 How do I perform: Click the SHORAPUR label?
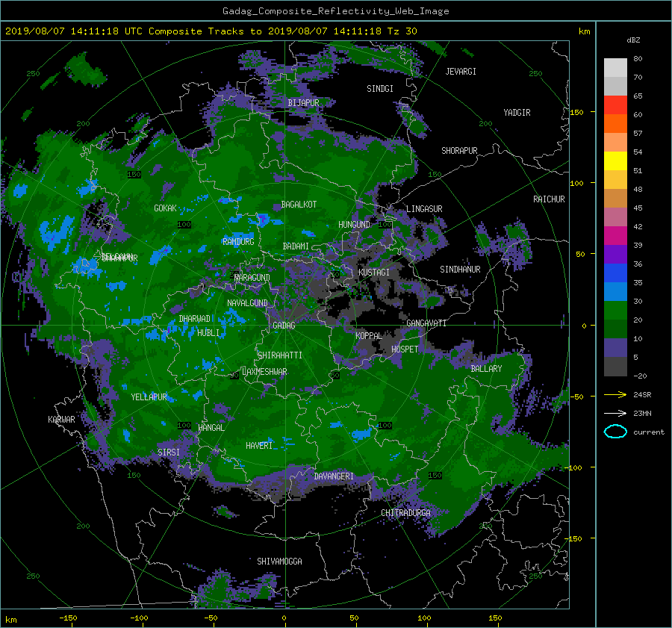[459, 151]
